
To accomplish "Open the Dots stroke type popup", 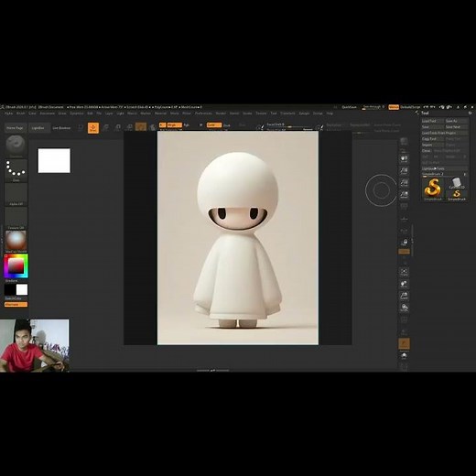I will 16,170.
